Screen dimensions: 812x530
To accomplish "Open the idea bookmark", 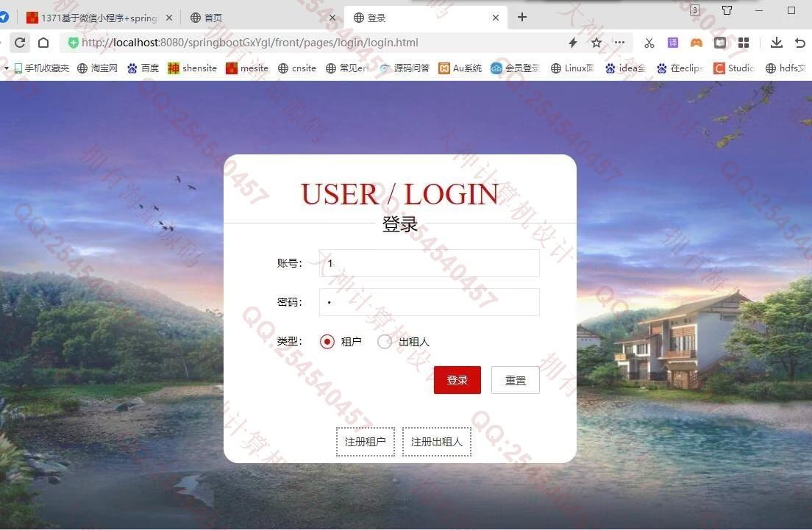I will [625, 68].
